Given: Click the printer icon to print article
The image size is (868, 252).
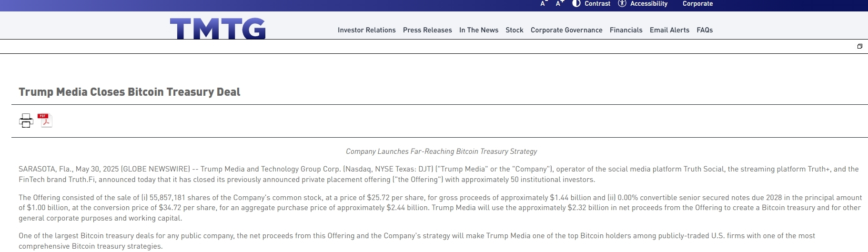Looking at the screenshot, I should click(26, 121).
